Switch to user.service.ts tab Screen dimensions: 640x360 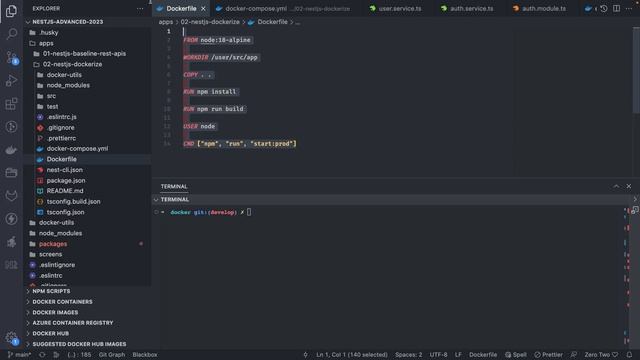400,9
